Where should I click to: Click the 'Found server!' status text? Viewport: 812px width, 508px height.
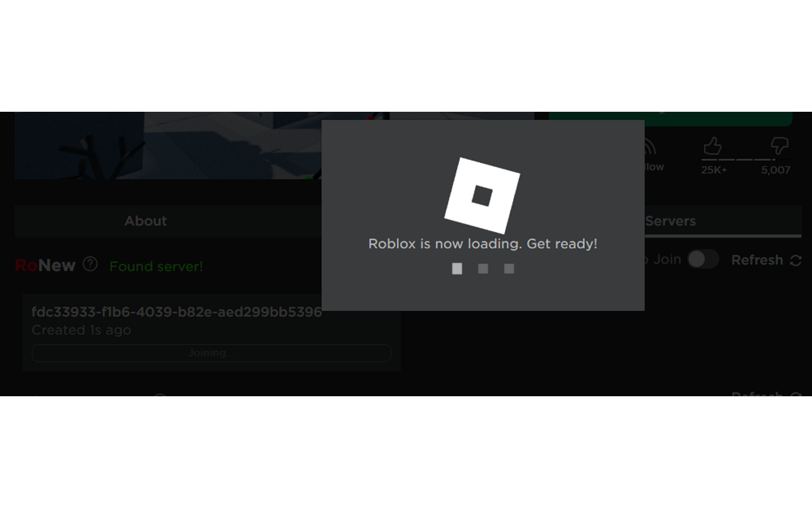(156, 267)
